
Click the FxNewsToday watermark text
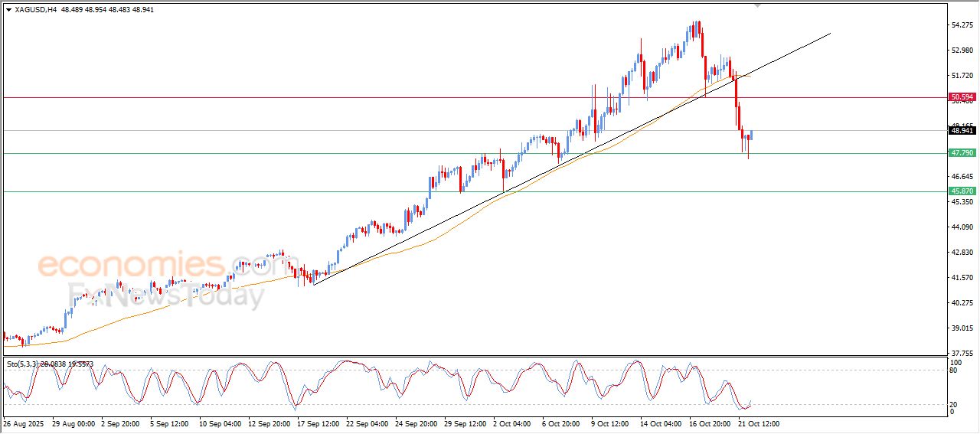(166, 295)
